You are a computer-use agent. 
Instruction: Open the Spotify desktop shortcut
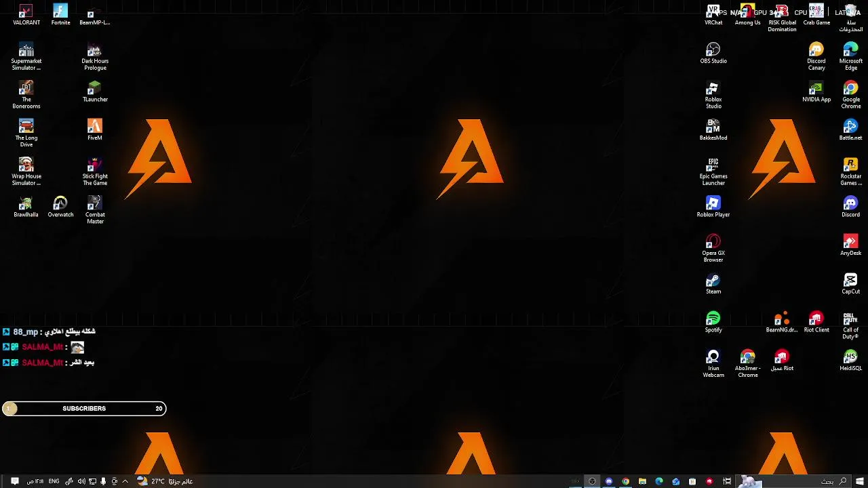[713, 323]
